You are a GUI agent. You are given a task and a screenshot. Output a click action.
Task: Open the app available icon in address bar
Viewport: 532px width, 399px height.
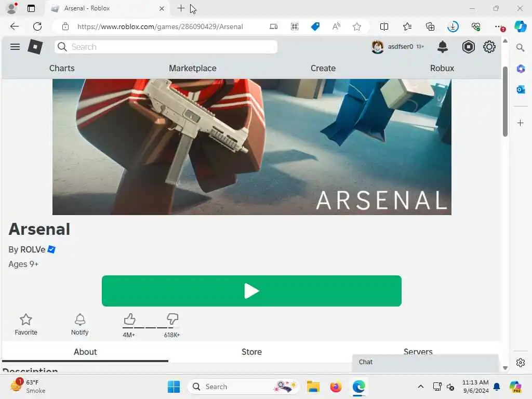tap(273, 26)
